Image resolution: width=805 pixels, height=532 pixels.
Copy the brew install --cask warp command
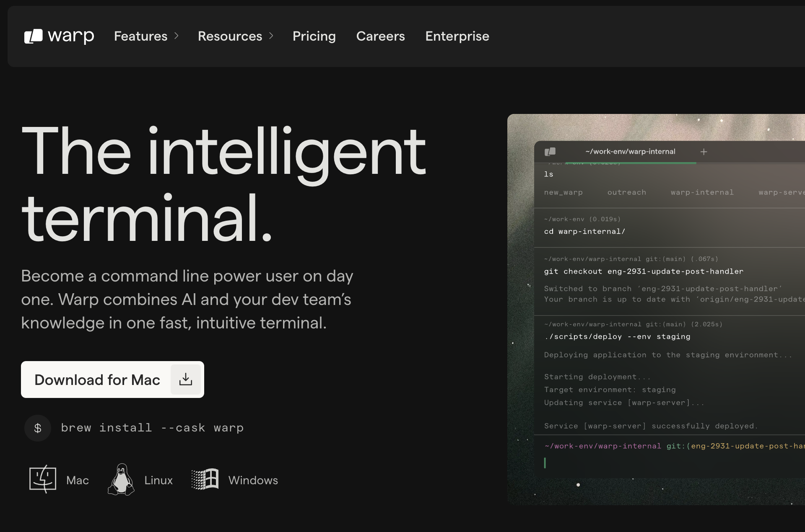[x=152, y=428]
